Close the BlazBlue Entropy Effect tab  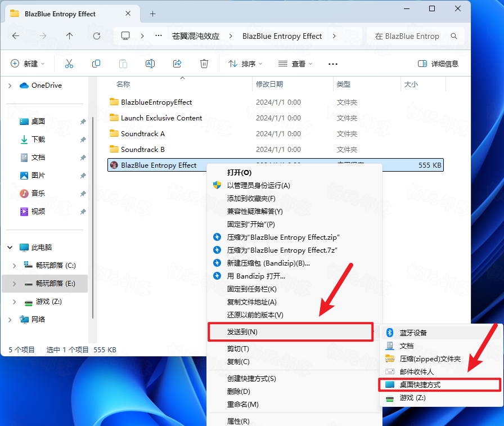[x=128, y=14]
